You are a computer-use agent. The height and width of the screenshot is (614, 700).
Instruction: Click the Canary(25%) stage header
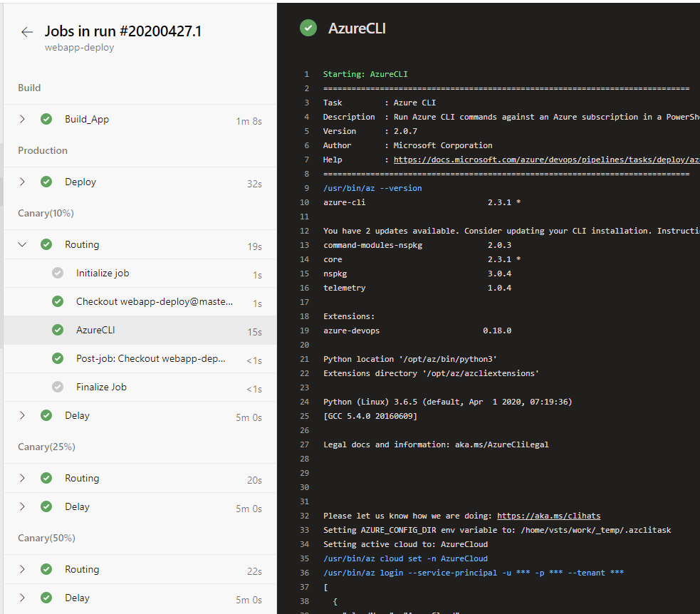coord(46,447)
